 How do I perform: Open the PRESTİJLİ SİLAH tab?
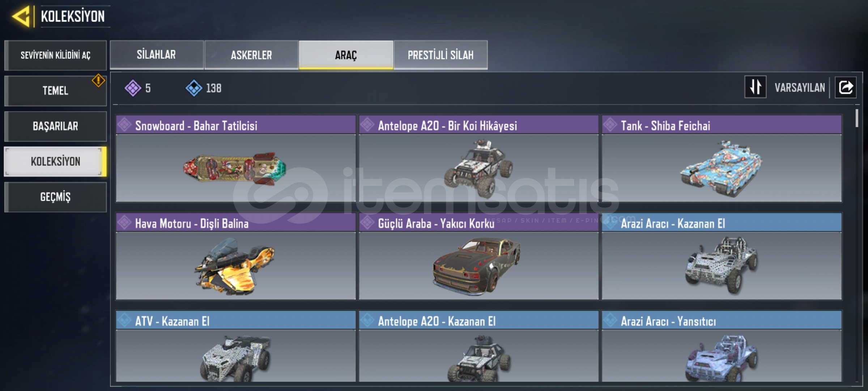click(x=441, y=55)
